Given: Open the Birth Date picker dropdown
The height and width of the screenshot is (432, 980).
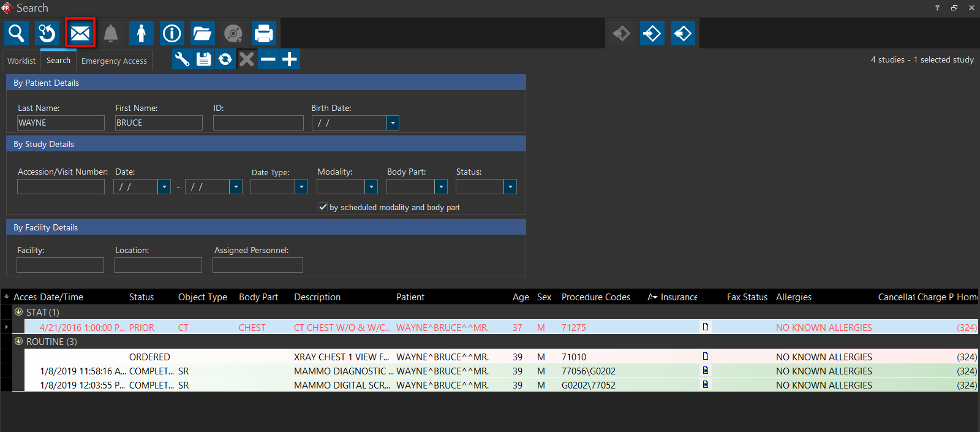Looking at the screenshot, I should click(393, 123).
